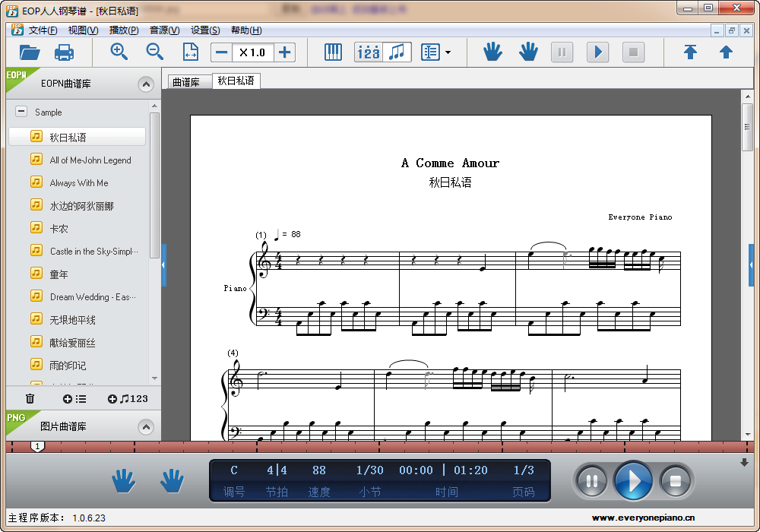Switch to the 曲谱库 tab

tap(189, 82)
